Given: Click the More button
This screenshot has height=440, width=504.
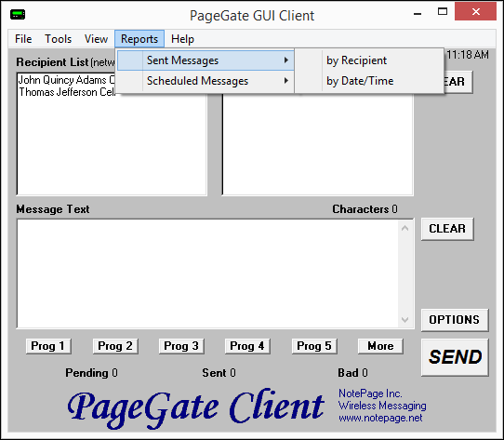Looking at the screenshot, I should pos(380,346).
